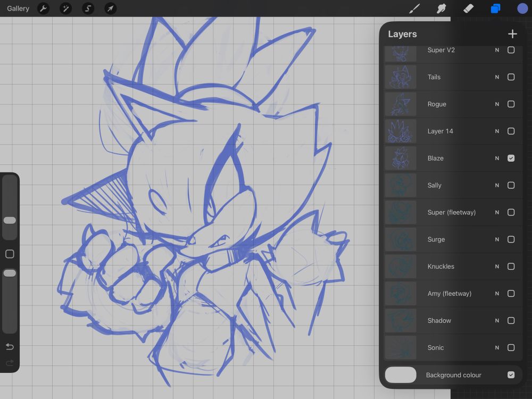Open blend mode N for Super (fleetway)
Image resolution: width=532 pixels, height=399 pixels.
click(497, 212)
